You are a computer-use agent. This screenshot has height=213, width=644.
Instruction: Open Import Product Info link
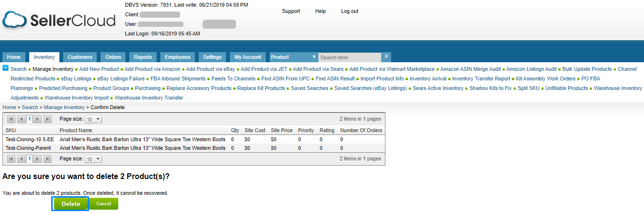382,78
